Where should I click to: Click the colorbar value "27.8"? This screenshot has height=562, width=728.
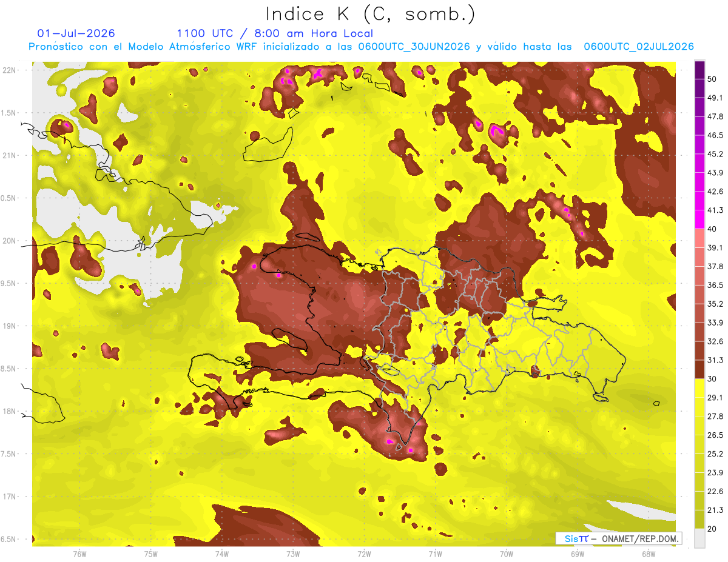[715, 416]
